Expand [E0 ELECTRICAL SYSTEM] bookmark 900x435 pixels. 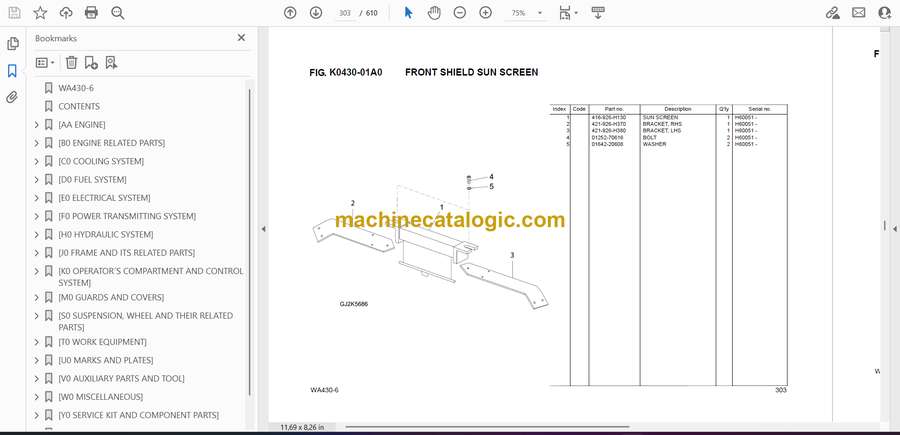pyautogui.click(x=37, y=198)
